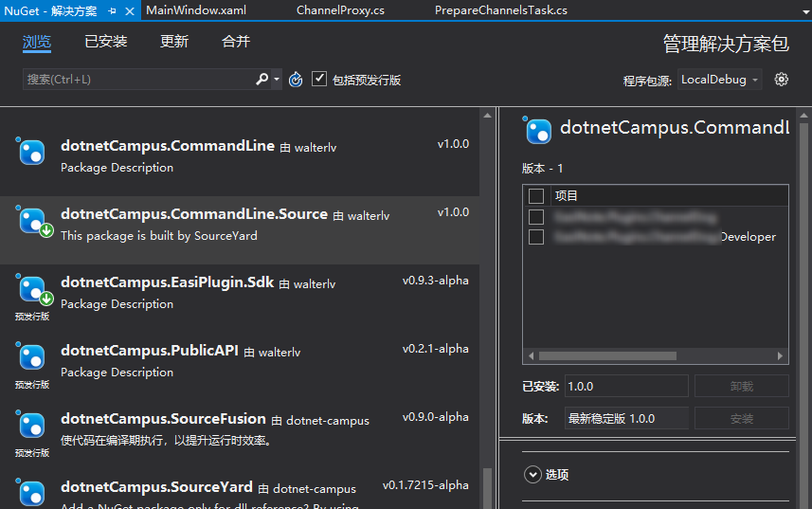Switch to 已安装 tab
Image resolution: width=812 pixels, height=509 pixels.
[x=105, y=42]
